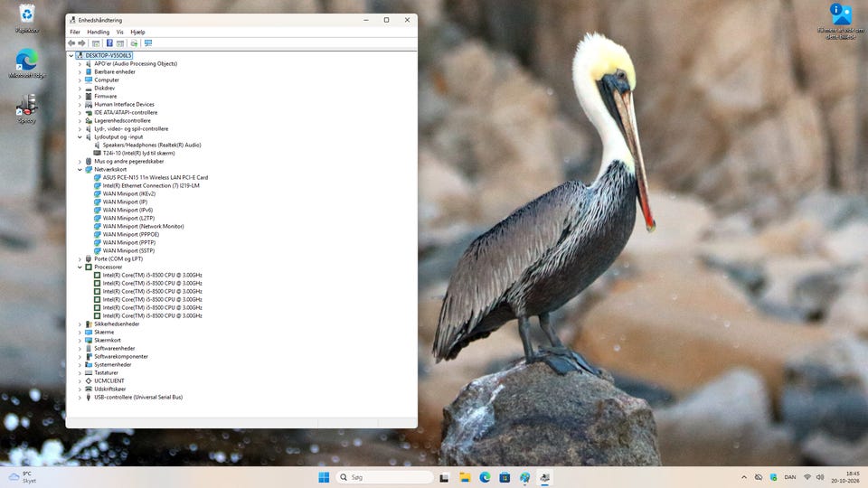Click the scan for hardware changes monitor icon

147,43
